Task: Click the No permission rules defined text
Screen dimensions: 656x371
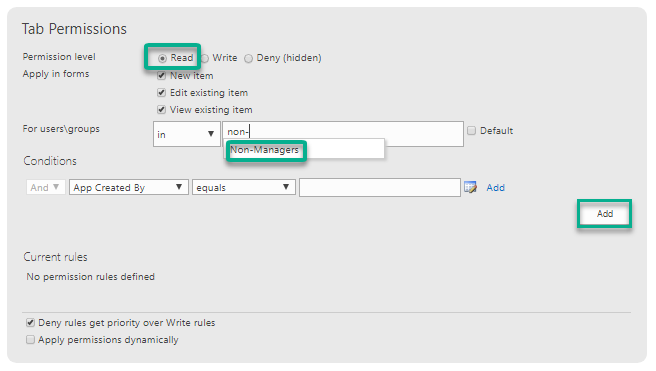Action: pyautogui.click(x=90, y=277)
